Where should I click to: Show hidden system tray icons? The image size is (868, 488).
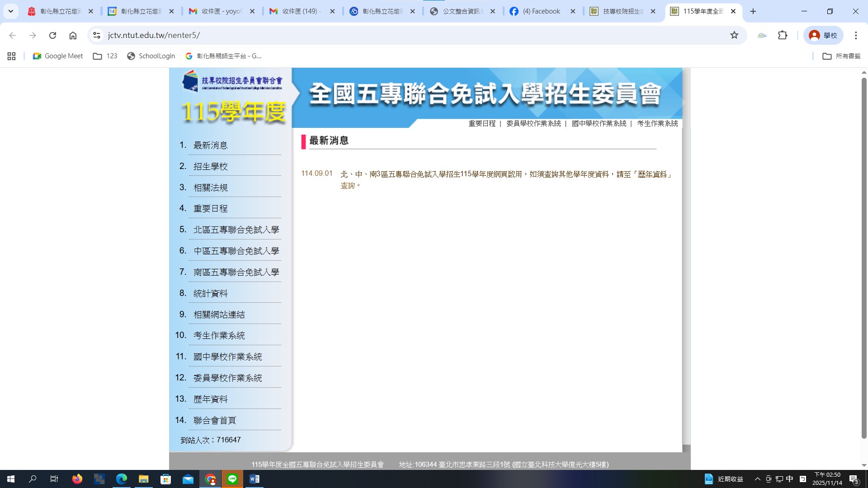[758, 479]
